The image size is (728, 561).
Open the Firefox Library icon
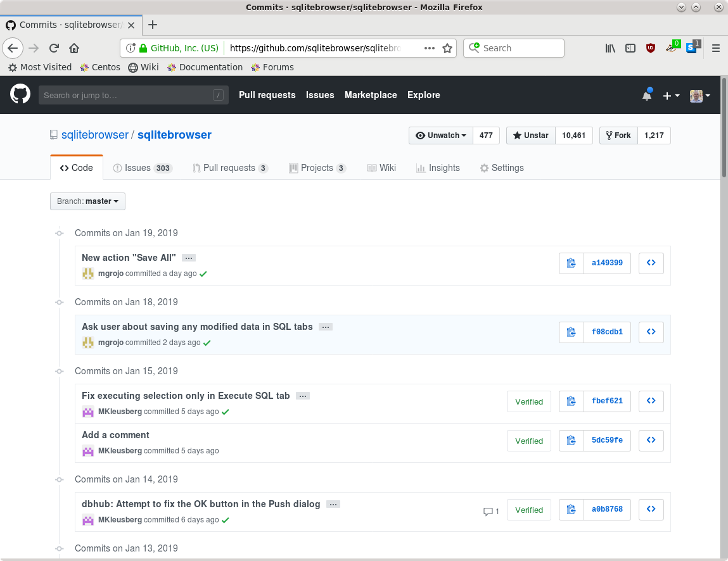coord(610,47)
